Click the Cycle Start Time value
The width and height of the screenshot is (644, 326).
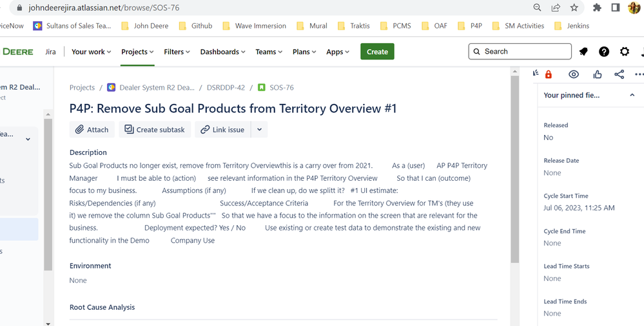(579, 208)
